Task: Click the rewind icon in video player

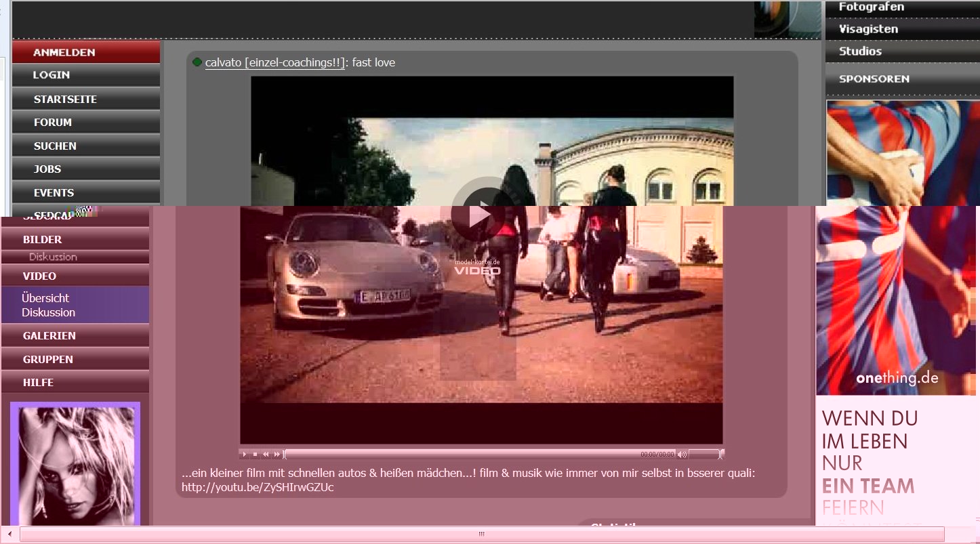Action: (266, 454)
